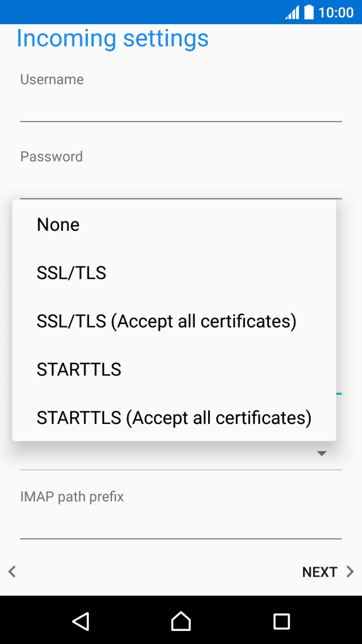Select the None security option
The image size is (362, 644).
(58, 224)
